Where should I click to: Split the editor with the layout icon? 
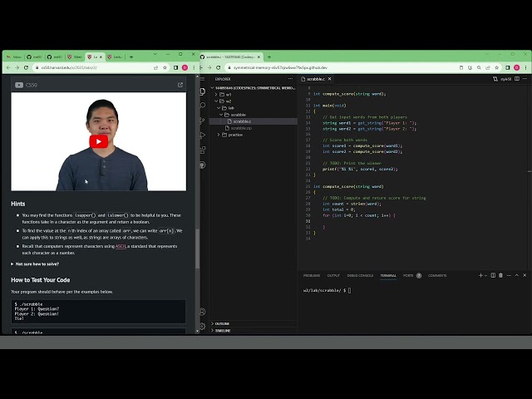(x=517, y=79)
